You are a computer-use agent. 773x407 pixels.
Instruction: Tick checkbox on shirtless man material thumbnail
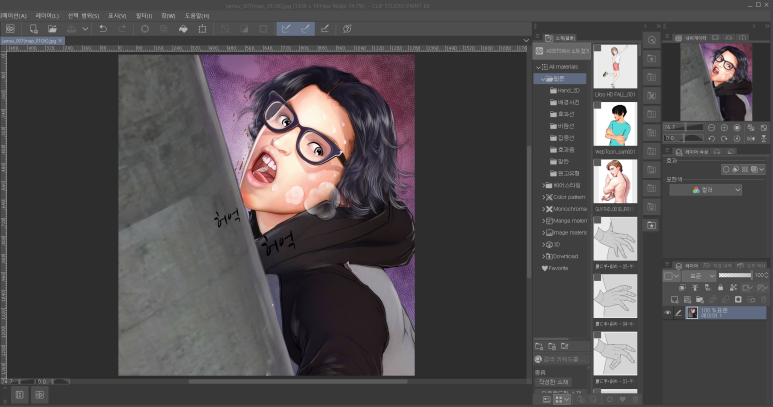[x=597, y=163]
